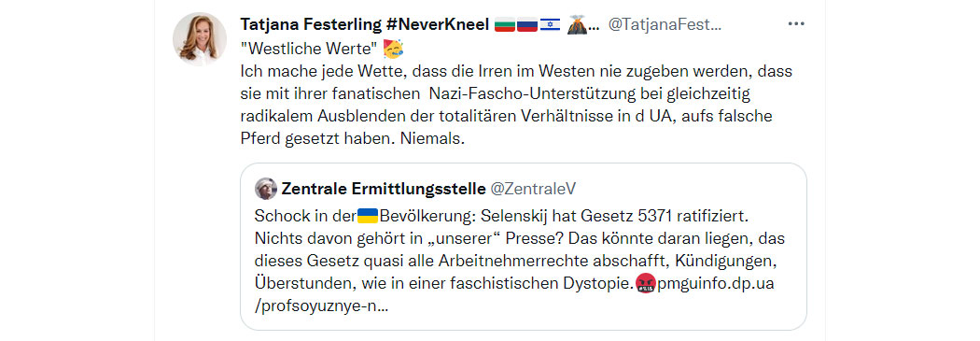Click the Tatjana Festerling #NeverKneel display name

(364, 24)
